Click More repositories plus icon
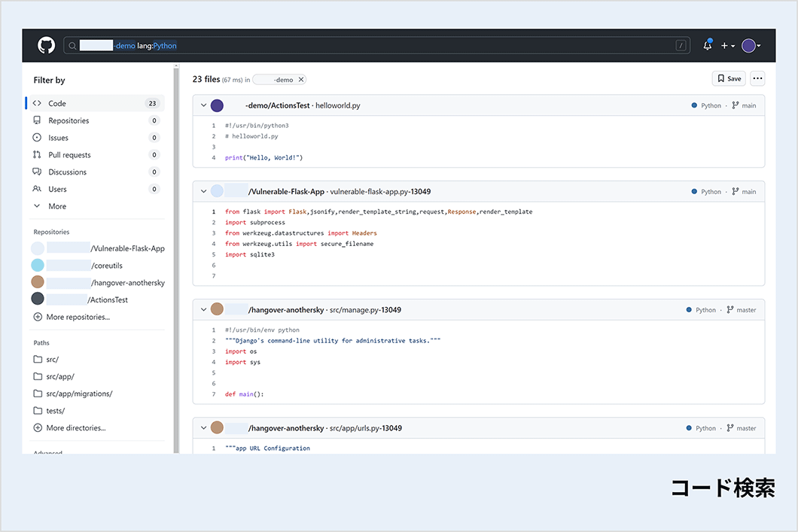This screenshot has height=532, width=798. [x=38, y=318]
